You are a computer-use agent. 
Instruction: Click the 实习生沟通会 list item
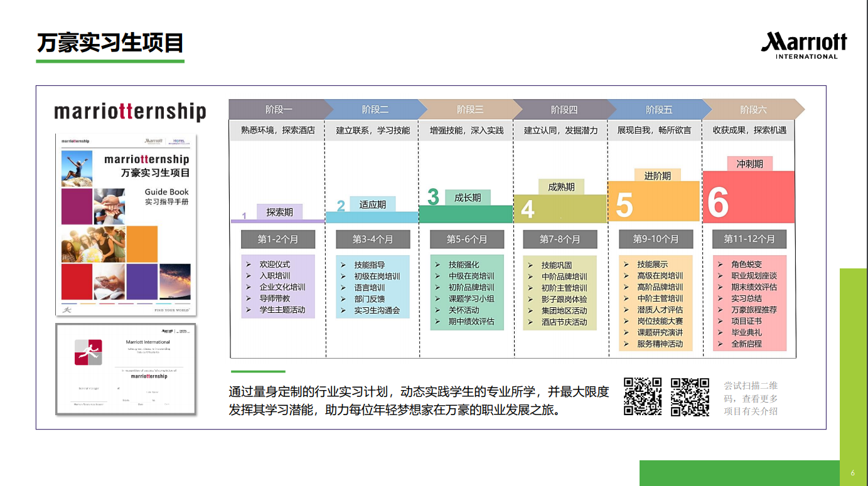pyautogui.click(x=377, y=310)
